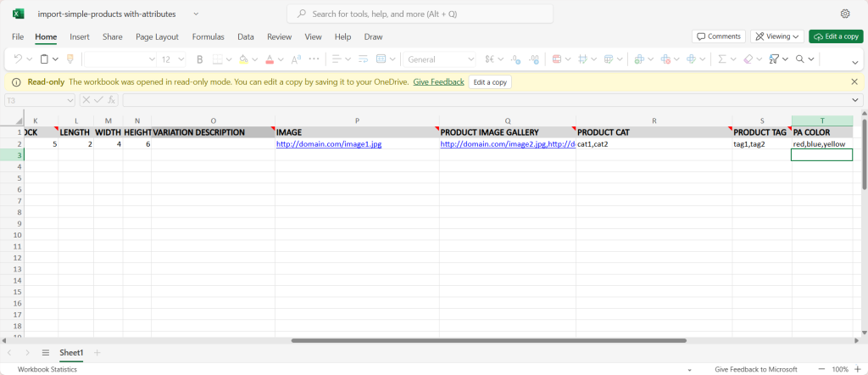Open the Viewing mode dropdown
The height and width of the screenshot is (375, 868).
(x=777, y=36)
